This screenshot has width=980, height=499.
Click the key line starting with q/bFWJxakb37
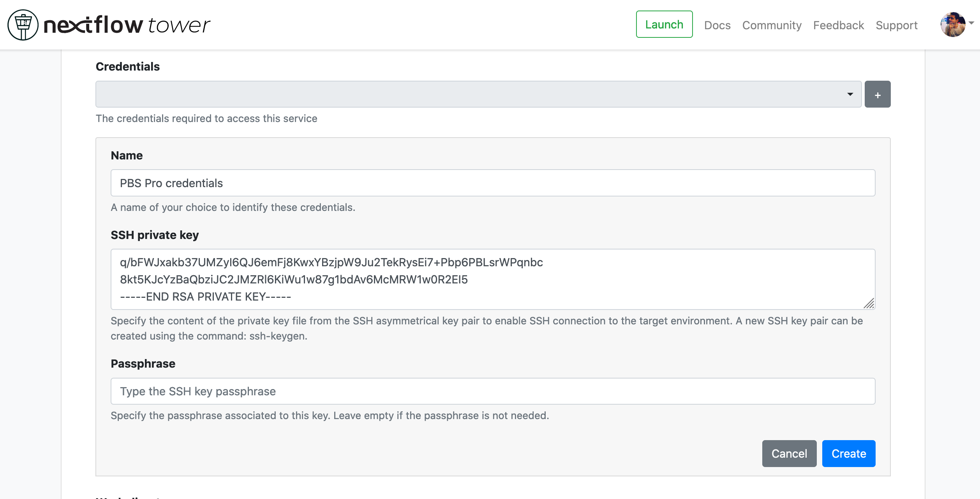331,262
